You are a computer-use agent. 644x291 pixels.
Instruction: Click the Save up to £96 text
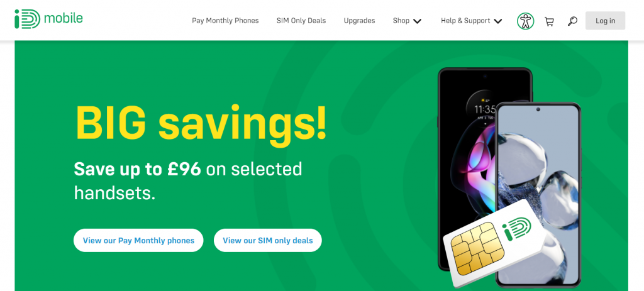pyautogui.click(x=137, y=168)
